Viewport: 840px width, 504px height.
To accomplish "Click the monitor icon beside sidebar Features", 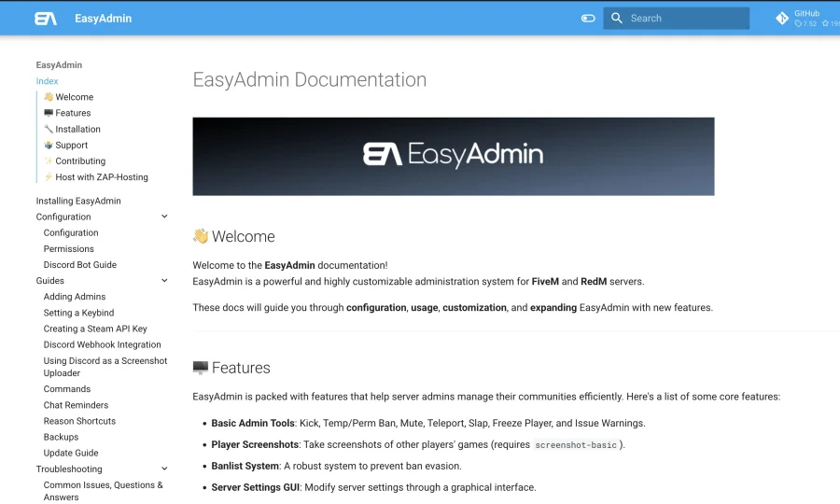I will [x=49, y=113].
